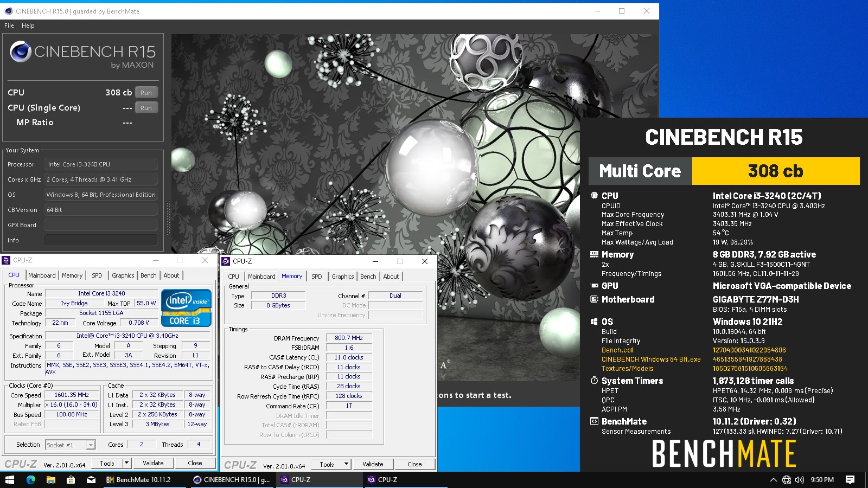
Task: Click Core Speed 1601.35 MHz value
Action: 72,395
